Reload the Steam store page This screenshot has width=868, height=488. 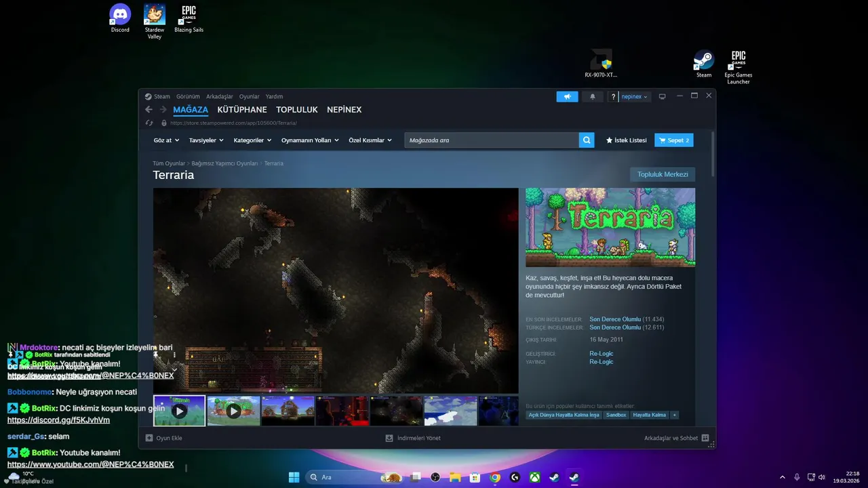[x=149, y=123]
